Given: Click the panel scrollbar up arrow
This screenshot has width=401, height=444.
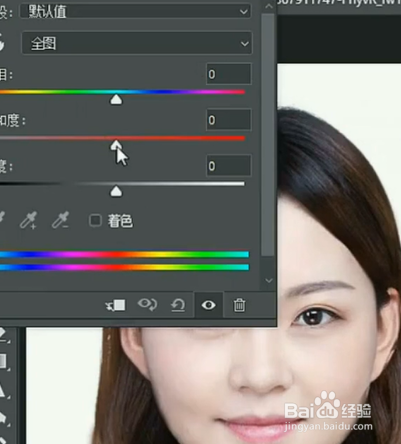Looking at the screenshot, I should coord(269,6).
